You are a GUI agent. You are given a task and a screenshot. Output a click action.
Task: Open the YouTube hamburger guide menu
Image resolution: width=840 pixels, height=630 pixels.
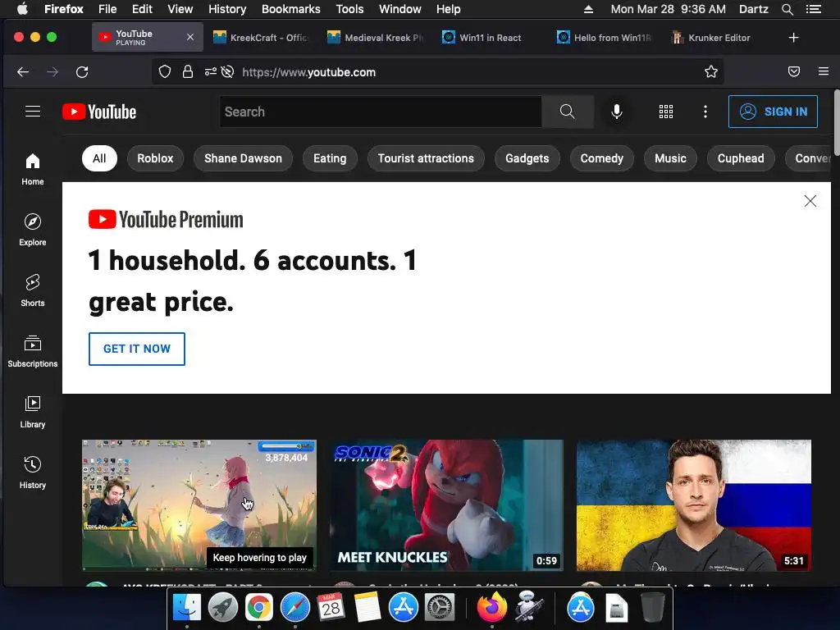[x=33, y=111]
